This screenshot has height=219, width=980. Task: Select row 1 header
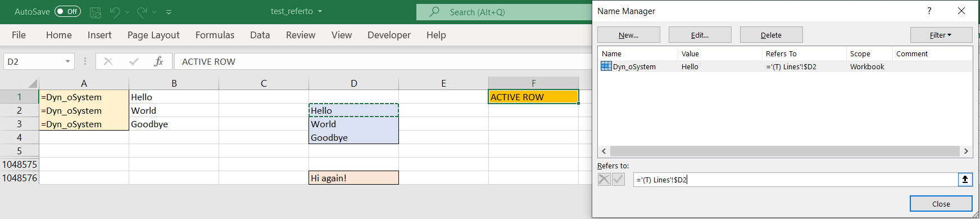(x=19, y=97)
